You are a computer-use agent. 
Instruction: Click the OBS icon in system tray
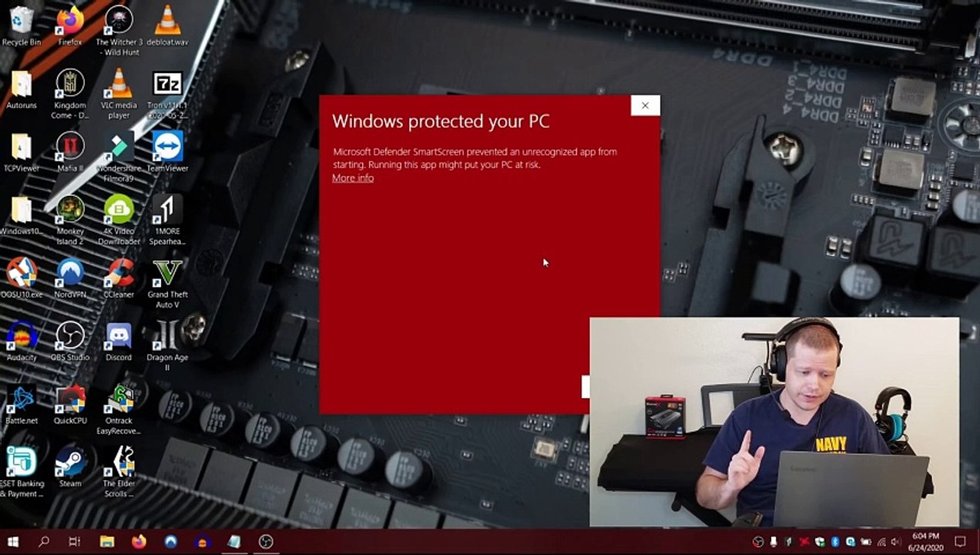point(758,542)
